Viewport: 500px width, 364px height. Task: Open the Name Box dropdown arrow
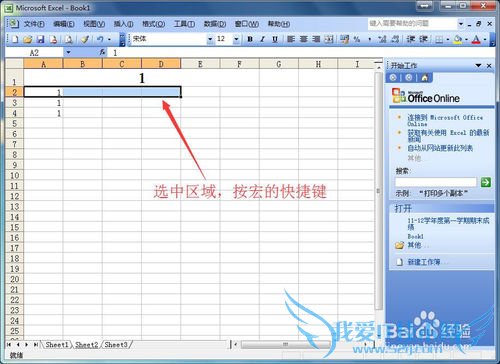pos(68,52)
